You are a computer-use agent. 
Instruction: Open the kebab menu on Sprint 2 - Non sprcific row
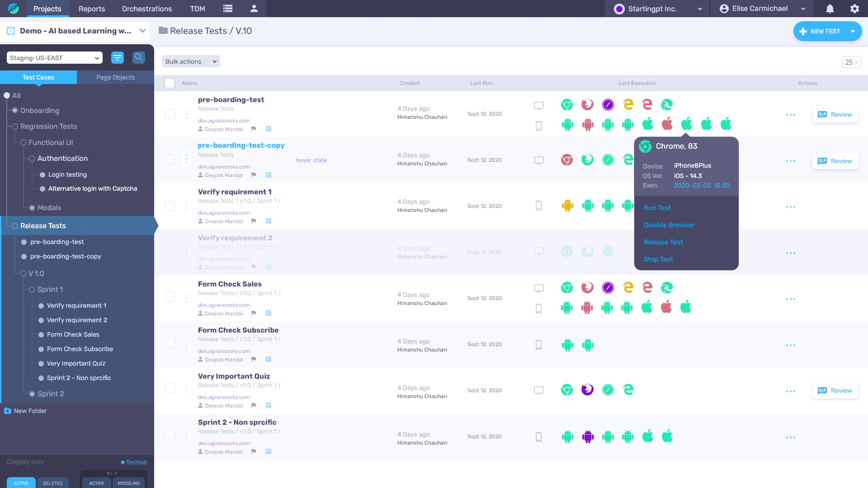[791, 437]
